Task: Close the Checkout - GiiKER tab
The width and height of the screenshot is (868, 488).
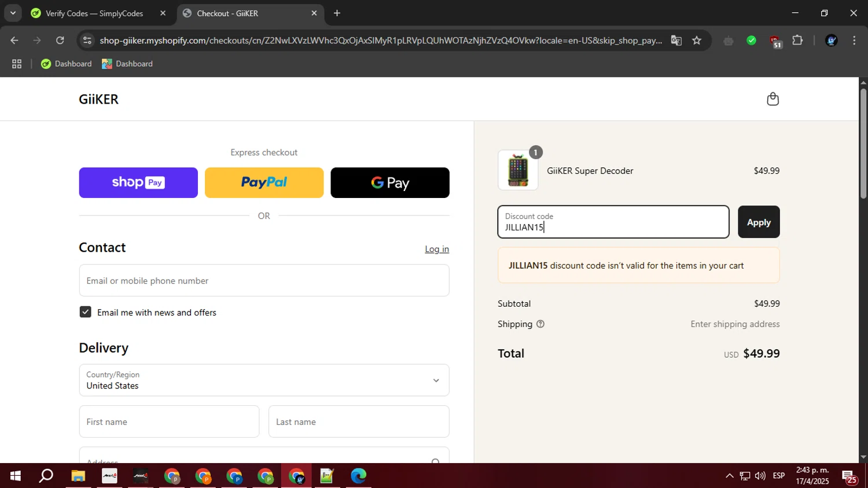Action: pyautogui.click(x=314, y=13)
